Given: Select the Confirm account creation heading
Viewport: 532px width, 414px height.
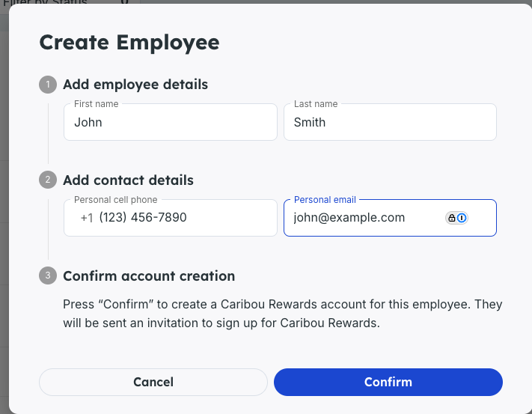Looking at the screenshot, I should click(x=149, y=276).
